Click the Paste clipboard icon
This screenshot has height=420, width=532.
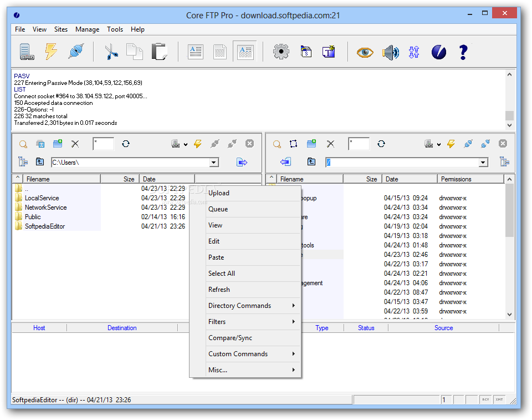tap(159, 52)
